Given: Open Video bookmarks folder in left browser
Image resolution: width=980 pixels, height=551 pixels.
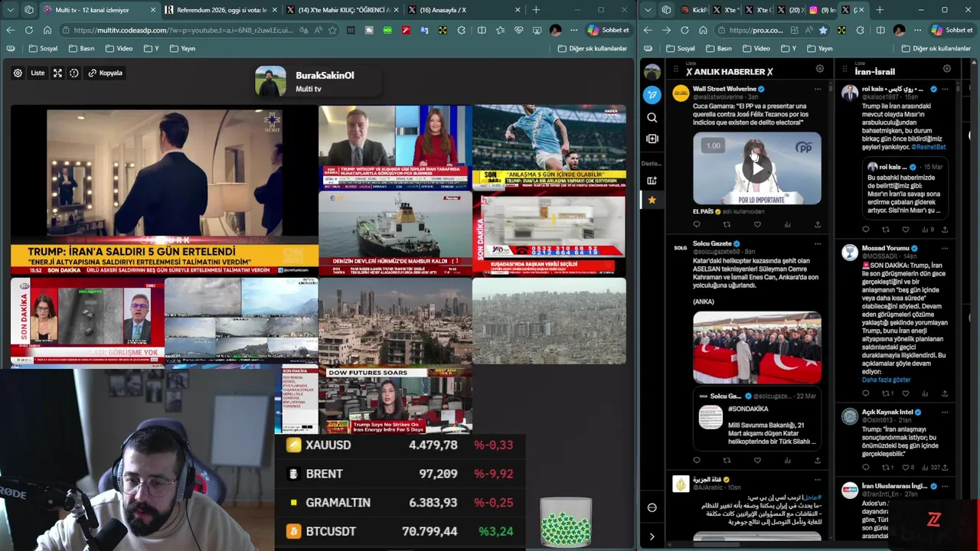Looking at the screenshot, I should click(119, 48).
